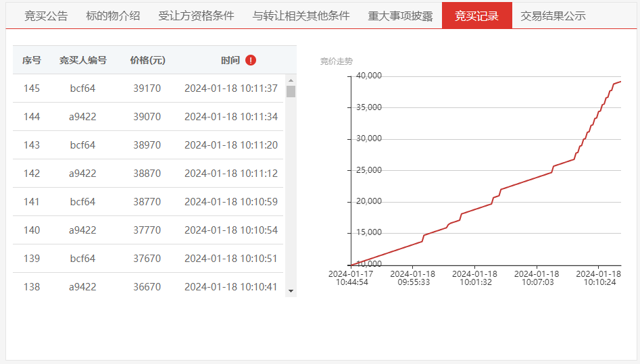Click the bid table scrollbar thumb
This screenshot has height=364, width=640.
tap(291, 91)
